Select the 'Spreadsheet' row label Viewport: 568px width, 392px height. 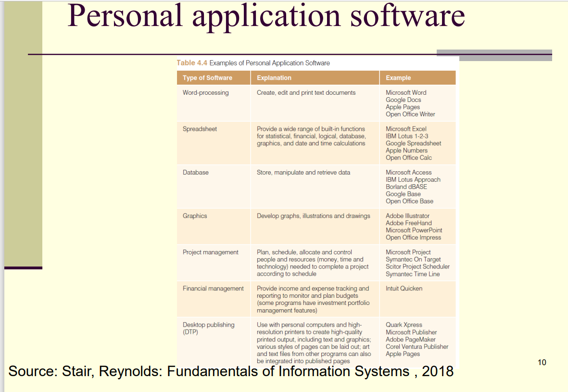[200, 129]
